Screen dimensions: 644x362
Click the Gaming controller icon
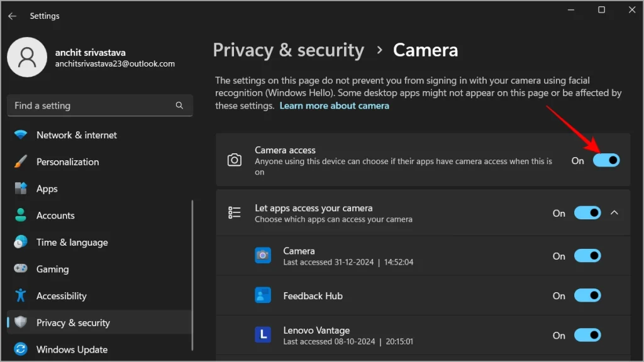click(21, 269)
